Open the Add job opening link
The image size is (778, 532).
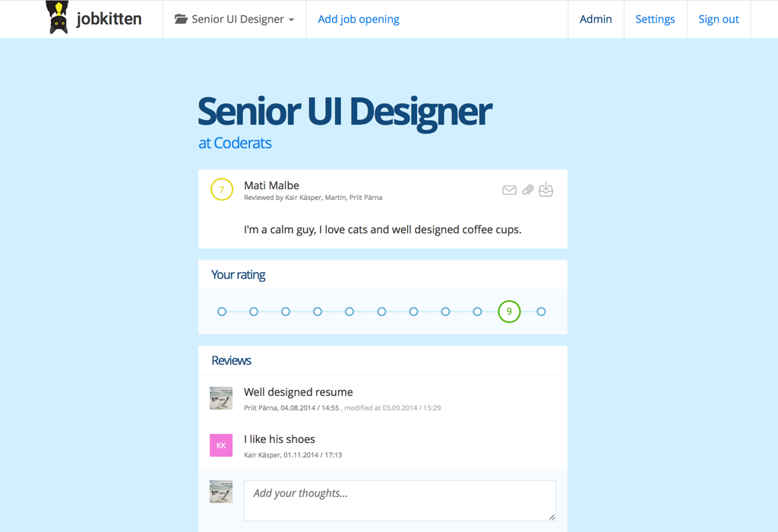pyautogui.click(x=359, y=19)
